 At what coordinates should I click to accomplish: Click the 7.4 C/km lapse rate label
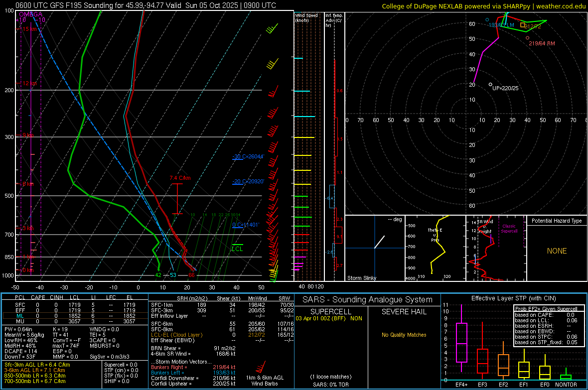180,178
